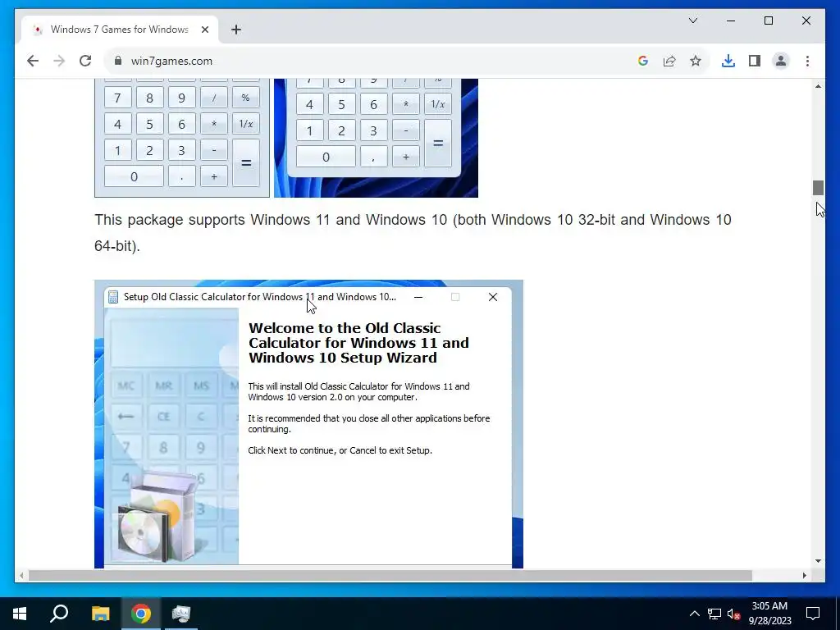Click the blue-background calculator screenshot

[376, 138]
